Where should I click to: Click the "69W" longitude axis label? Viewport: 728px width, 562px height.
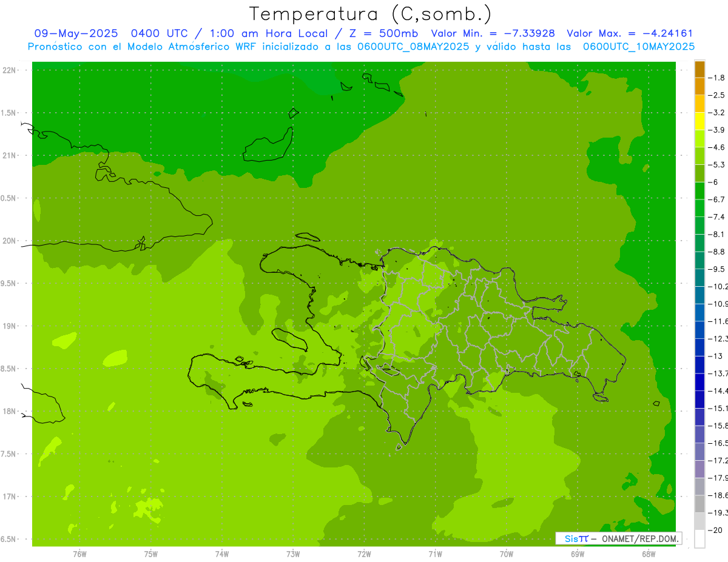tap(578, 554)
